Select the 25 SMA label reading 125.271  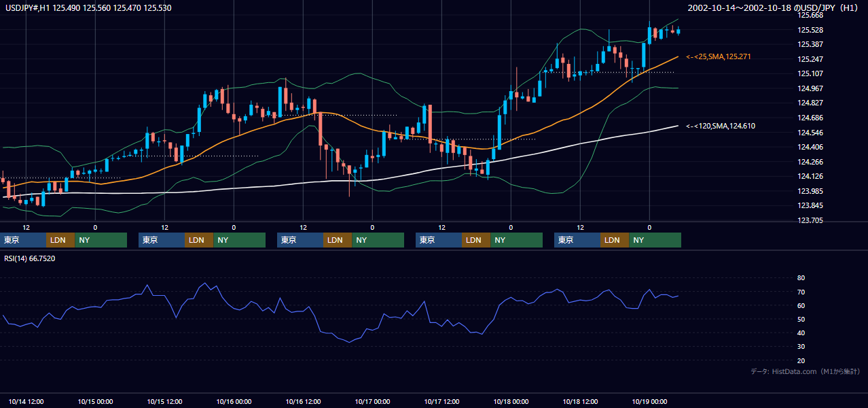point(719,56)
